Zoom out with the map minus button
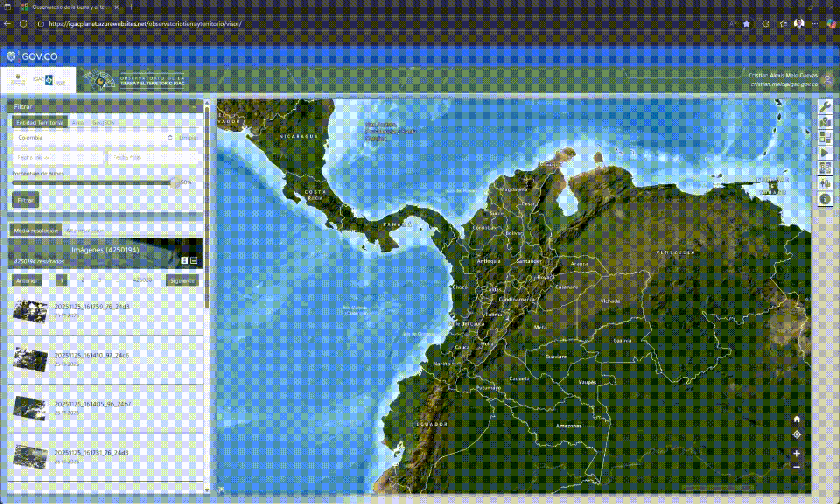 point(797,467)
